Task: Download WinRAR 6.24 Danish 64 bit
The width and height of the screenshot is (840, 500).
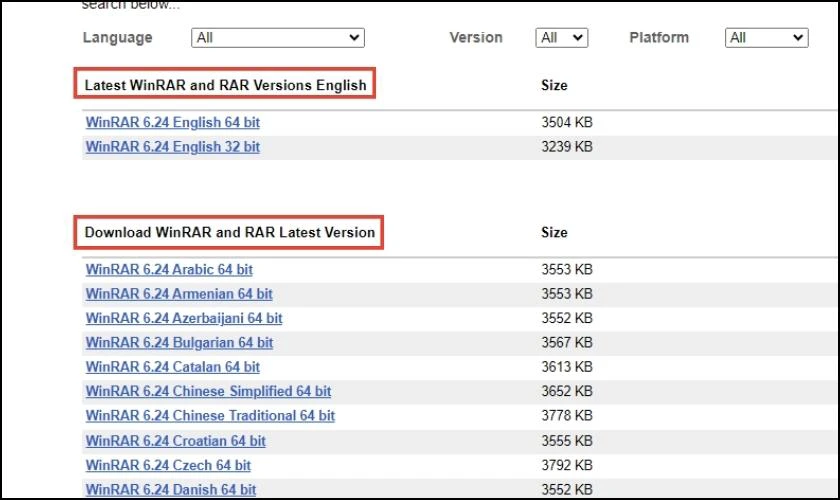Action: (170, 490)
